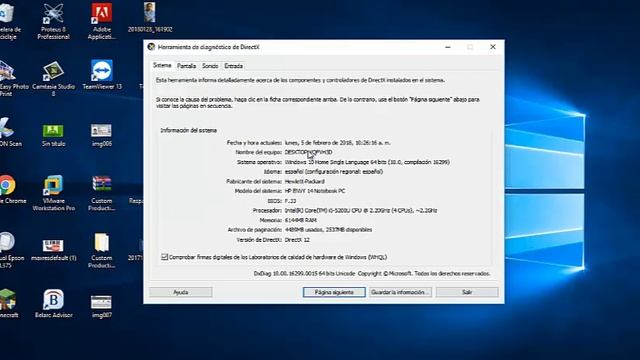Switch to the Sonido tab
This screenshot has height=360, width=640.
pos(210,66)
